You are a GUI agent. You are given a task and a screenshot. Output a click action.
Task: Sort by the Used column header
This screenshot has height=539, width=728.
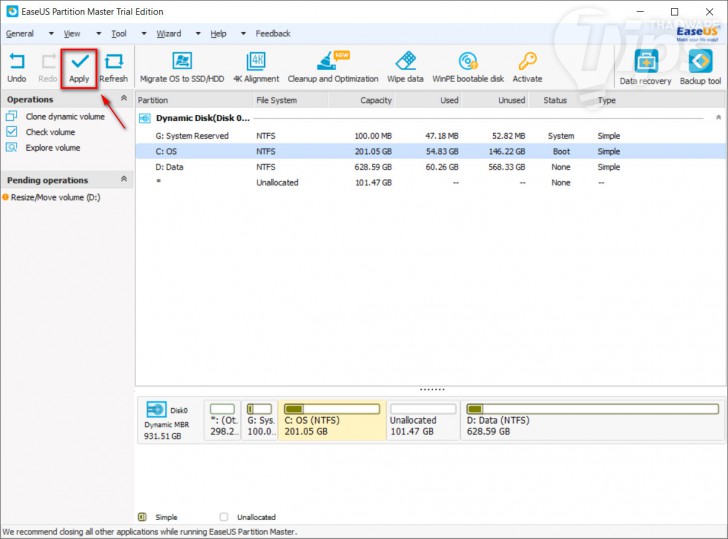tap(429, 100)
